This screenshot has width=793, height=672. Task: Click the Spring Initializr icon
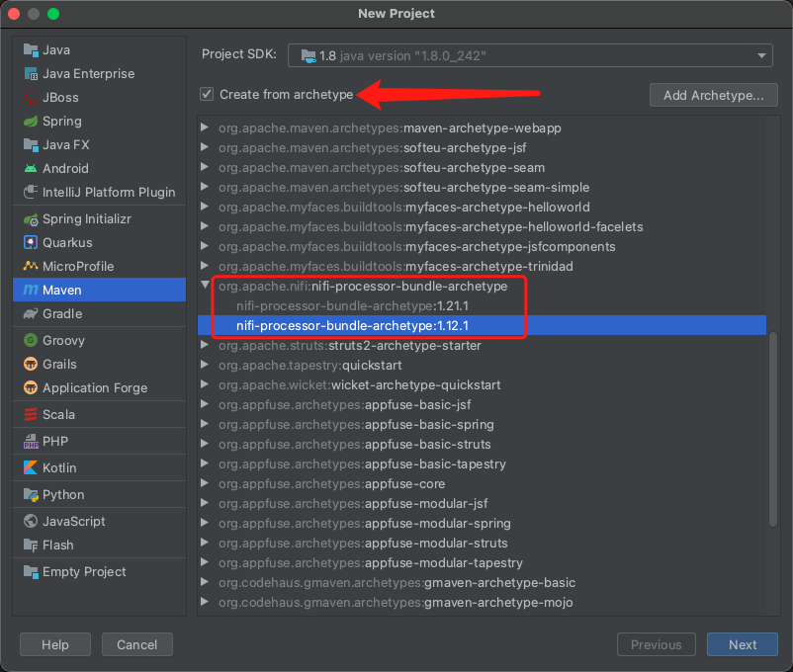click(x=31, y=219)
